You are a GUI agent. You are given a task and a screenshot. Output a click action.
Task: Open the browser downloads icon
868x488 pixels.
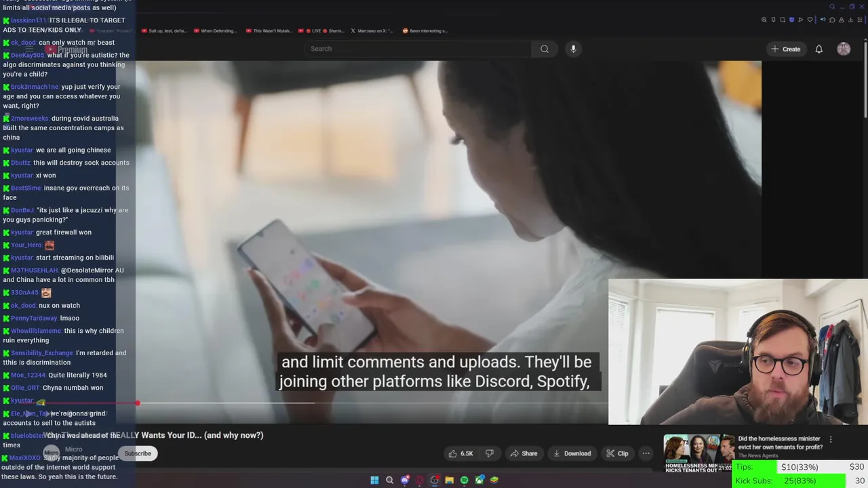[x=850, y=20]
